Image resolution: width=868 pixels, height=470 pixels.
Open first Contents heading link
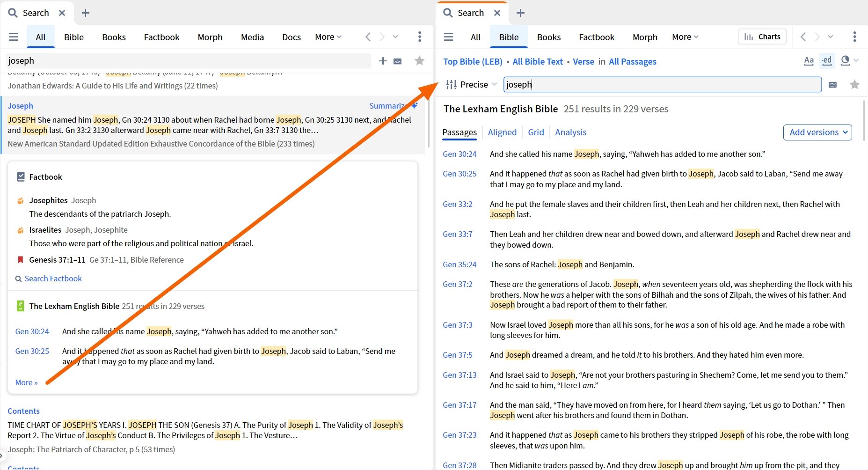(x=23, y=411)
